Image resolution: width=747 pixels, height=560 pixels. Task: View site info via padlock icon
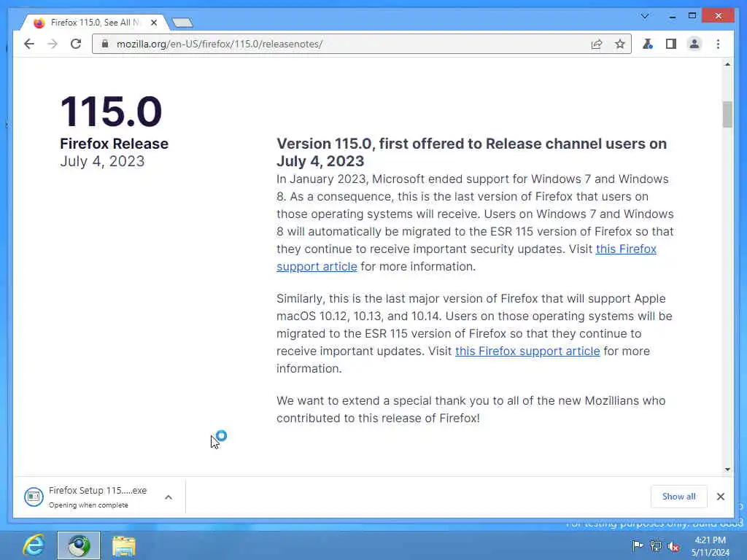coord(105,44)
